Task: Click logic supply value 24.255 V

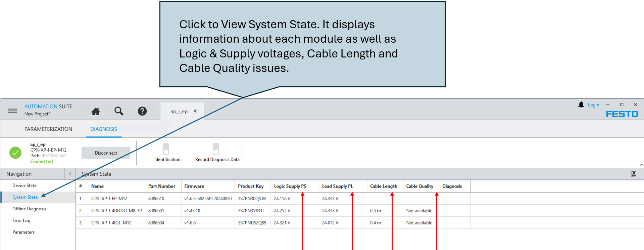Action: (x=282, y=211)
